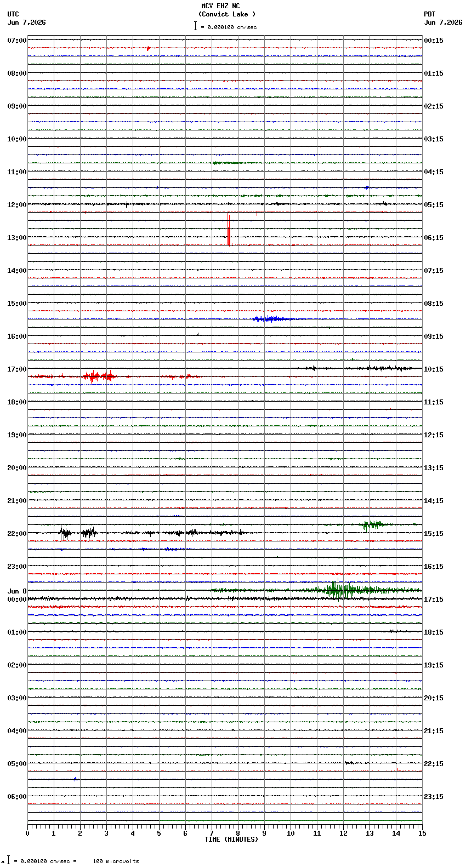Click the black burst on the 22:00 trace
The height and width of the screenshot is (868, 466).
coord(77,533)
